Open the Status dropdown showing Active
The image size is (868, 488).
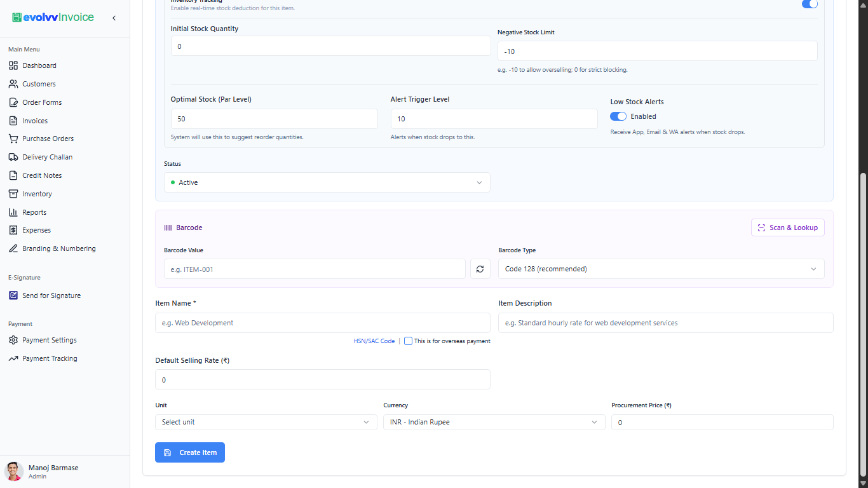[x=327, y=182]
